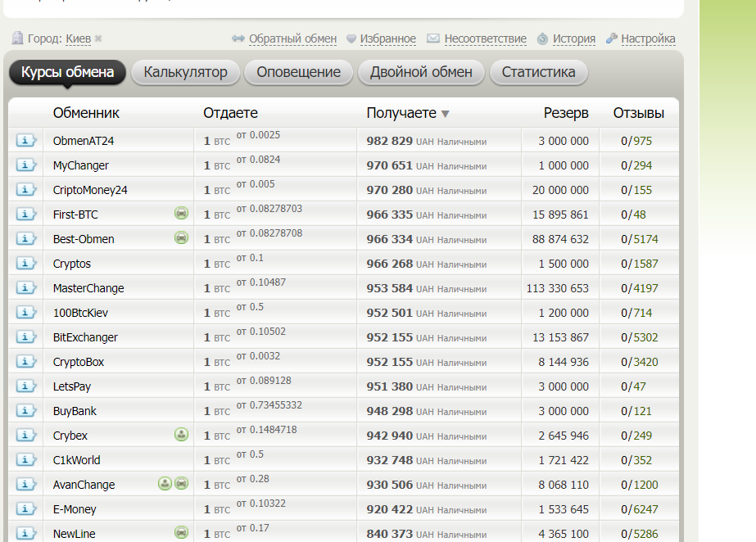Click the person badge icon beside Crybex
The height and width of the screenshot is (542, 756).
pyautogui.click(x=181, y=434)
